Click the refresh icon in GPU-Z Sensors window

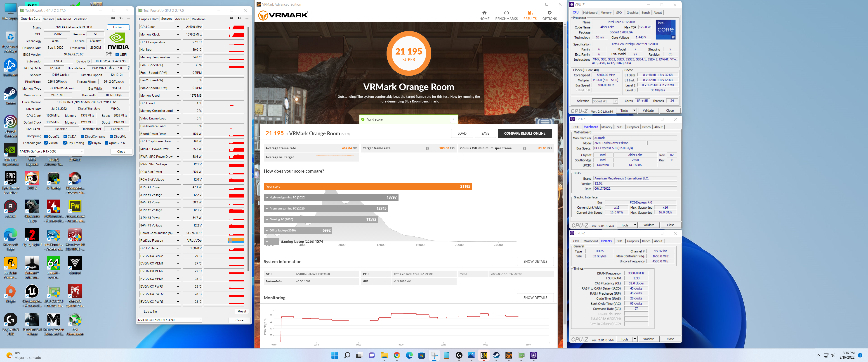coord(239,18)
